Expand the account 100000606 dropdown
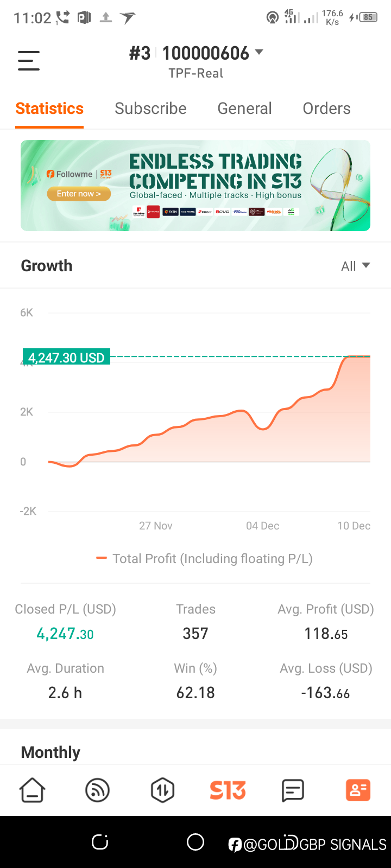The height and width of the screenshot is (868, 391). (212, 53)
